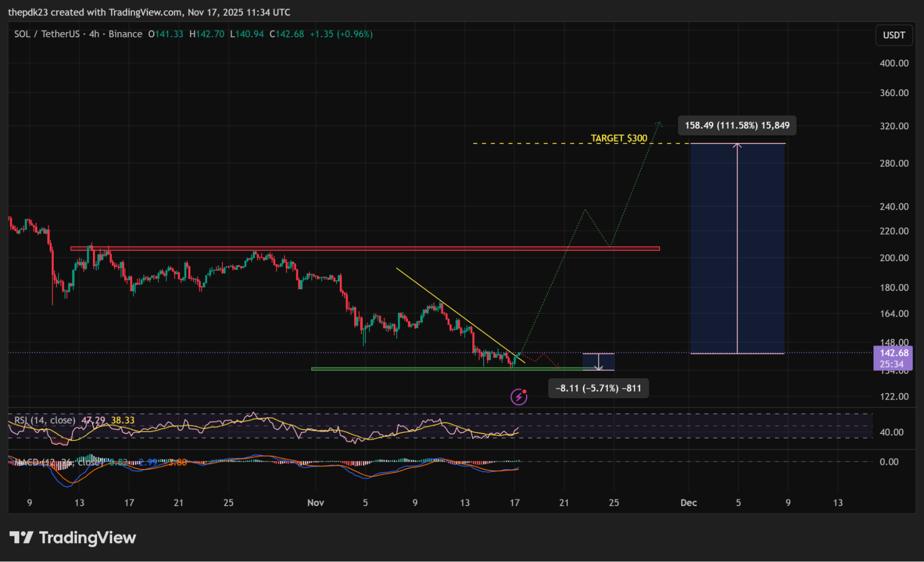
Task: Select the RSI (14, close) indicator legend
Action: coord(45,420)
